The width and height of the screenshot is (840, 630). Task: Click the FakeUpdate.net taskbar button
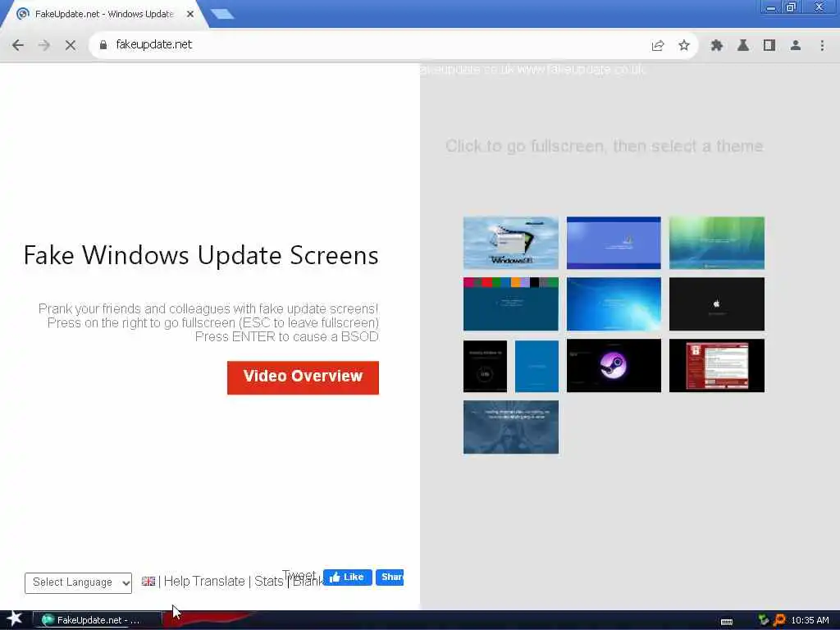tap(97, 620)
